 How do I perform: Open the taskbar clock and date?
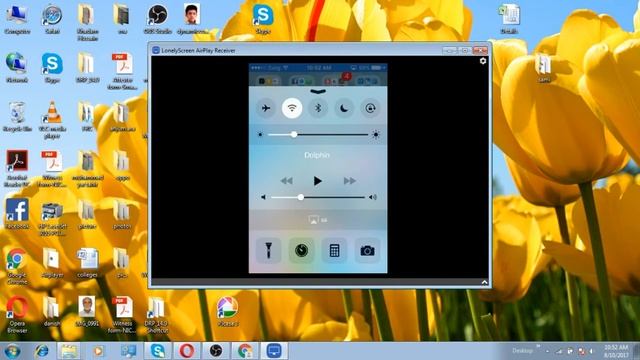pyautogui.click(x=616, y=351)
